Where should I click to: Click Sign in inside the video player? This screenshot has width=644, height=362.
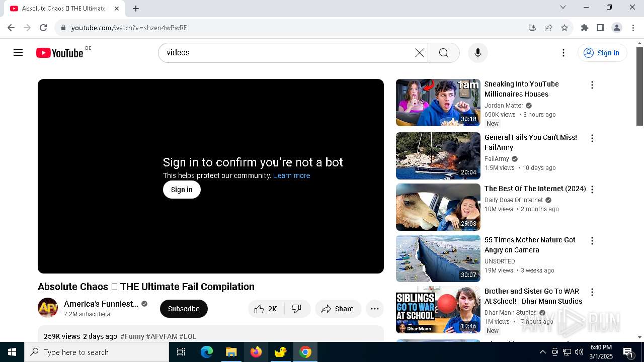[x=182, y=190]
